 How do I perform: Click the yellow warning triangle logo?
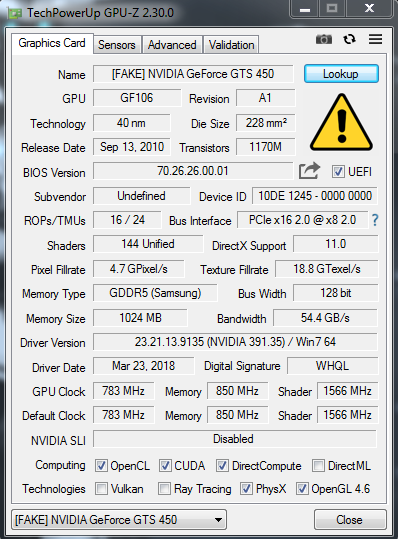341,122
